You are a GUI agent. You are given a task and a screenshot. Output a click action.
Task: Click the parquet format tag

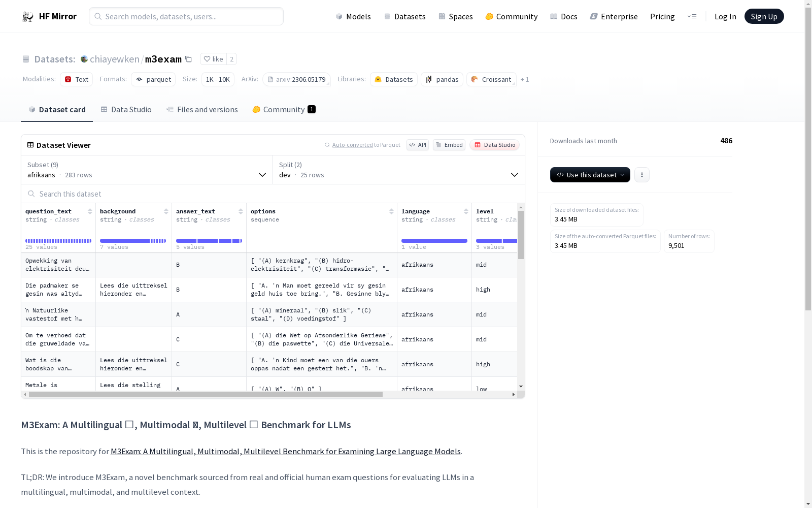point(153,79)
